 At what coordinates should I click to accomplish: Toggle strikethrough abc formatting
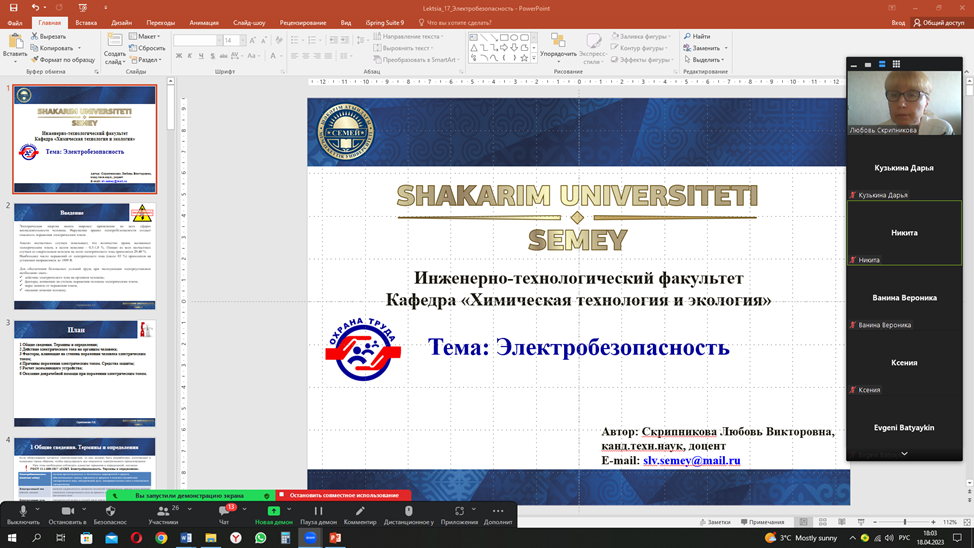(x=224, y=56)
